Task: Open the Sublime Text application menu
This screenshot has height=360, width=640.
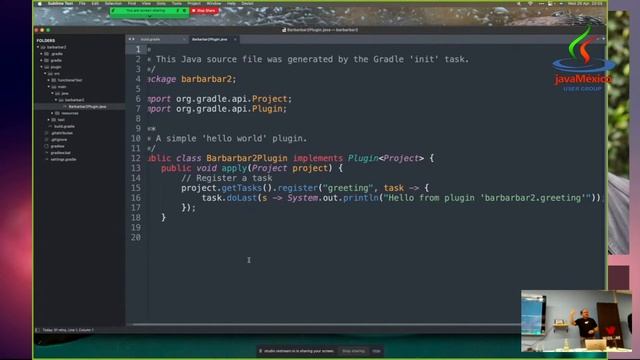Action: (60, 3)
